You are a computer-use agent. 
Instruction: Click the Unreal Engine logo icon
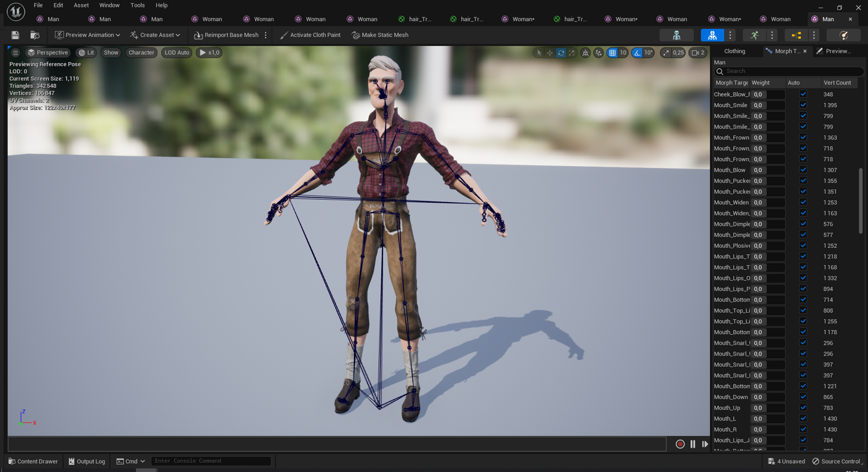click(x=16, y=12)
